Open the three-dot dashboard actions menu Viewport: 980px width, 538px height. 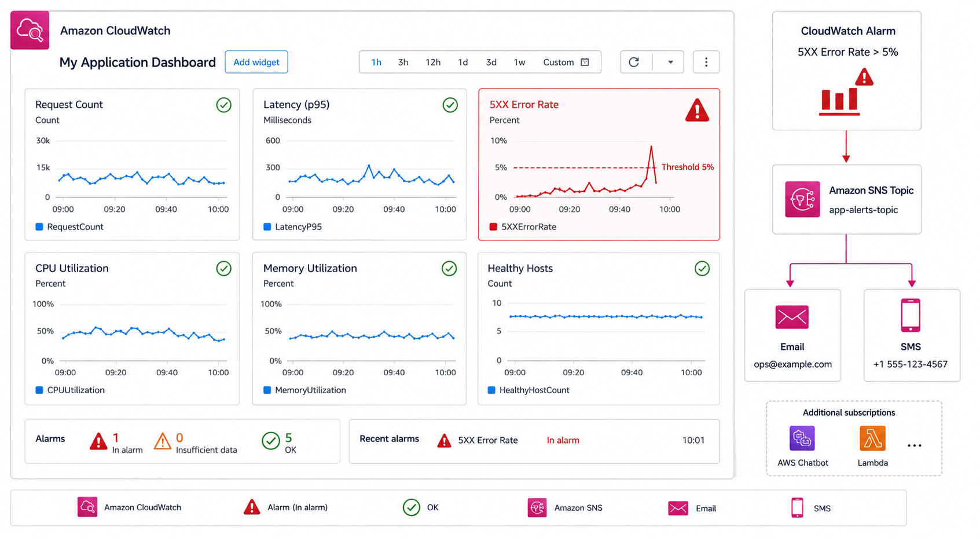[x=706, y=62]
